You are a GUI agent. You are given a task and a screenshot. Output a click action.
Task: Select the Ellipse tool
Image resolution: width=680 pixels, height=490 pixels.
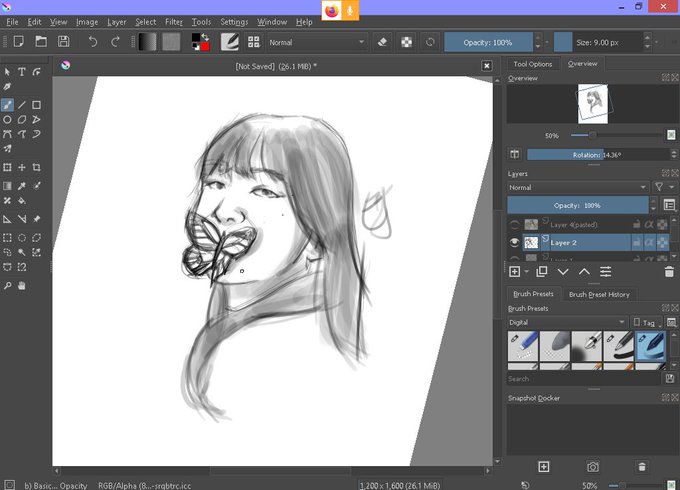click(x=7, y=119)
